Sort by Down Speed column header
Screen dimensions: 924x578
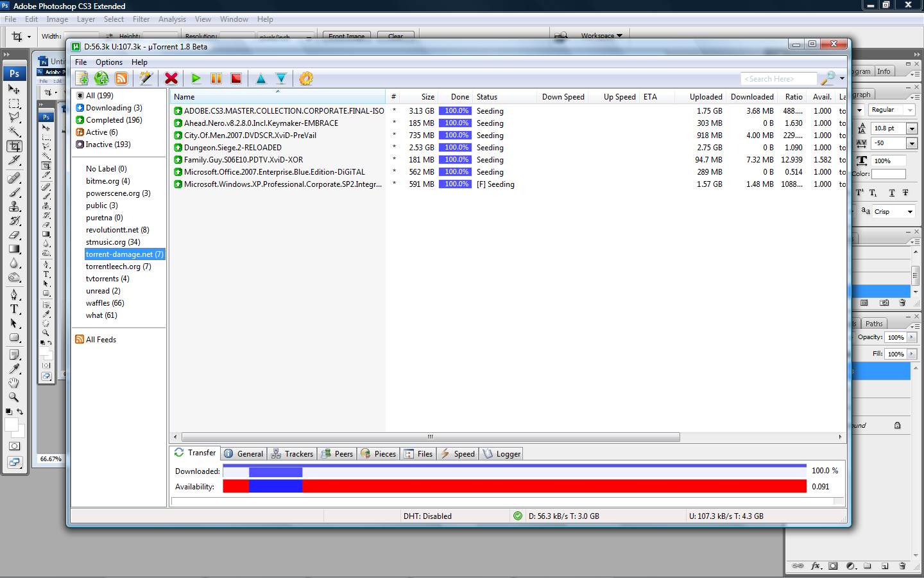(563, 97)
